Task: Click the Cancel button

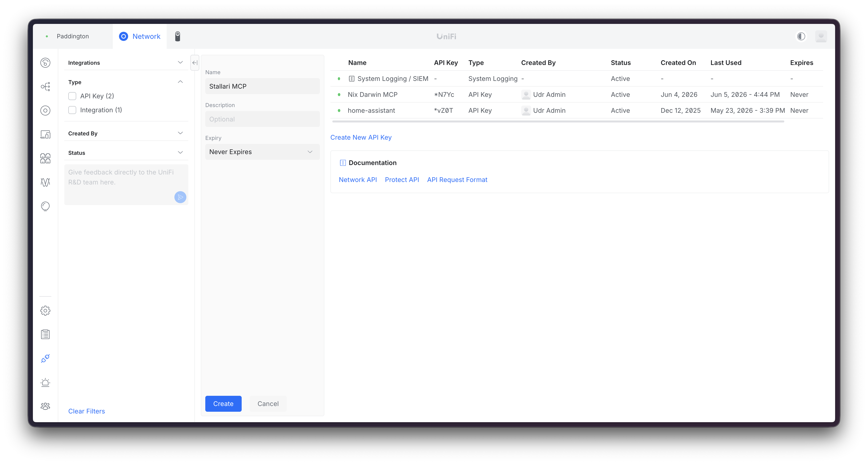Action: pos(268,404)
